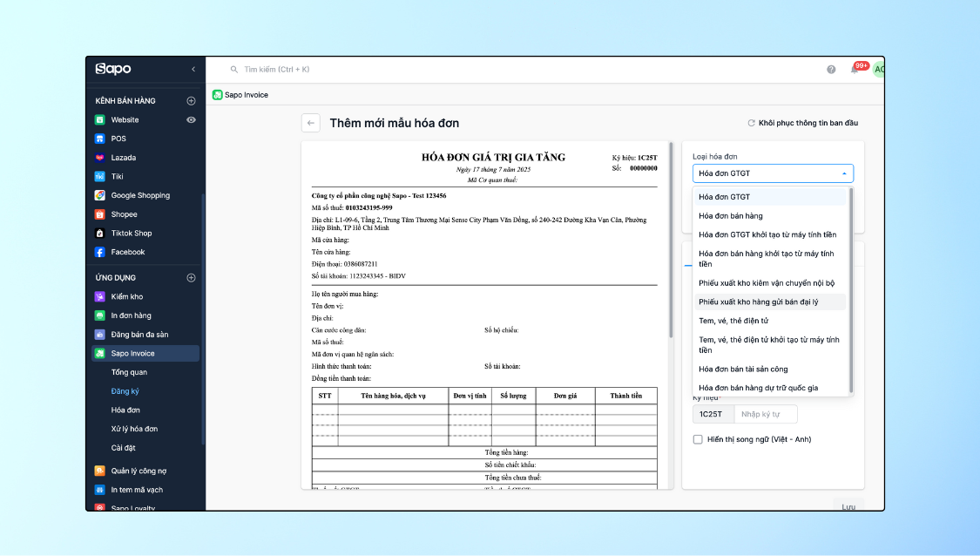Open the Website channel icon
This screenshot has height=556, width=980.
[99, 120]
